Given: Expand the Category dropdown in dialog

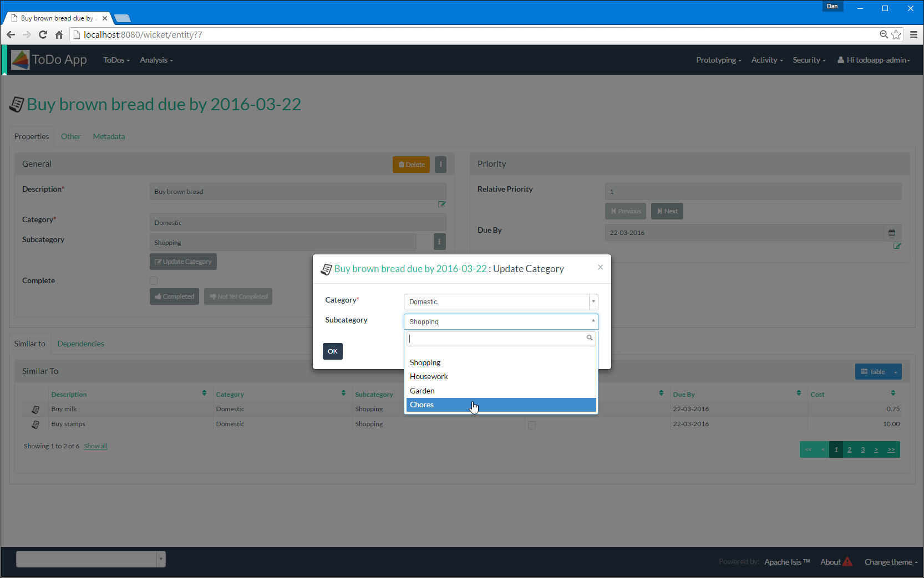Looking at the screenshot, I should pos(593,302).
